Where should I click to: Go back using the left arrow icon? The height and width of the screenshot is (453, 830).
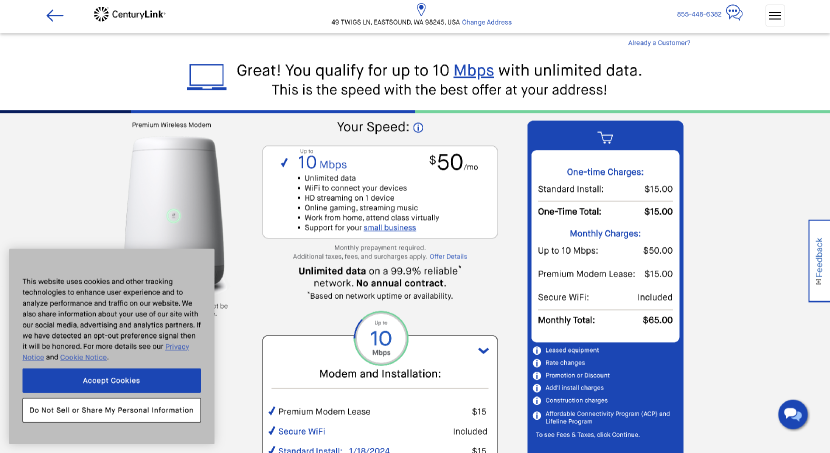coord(55,15)
